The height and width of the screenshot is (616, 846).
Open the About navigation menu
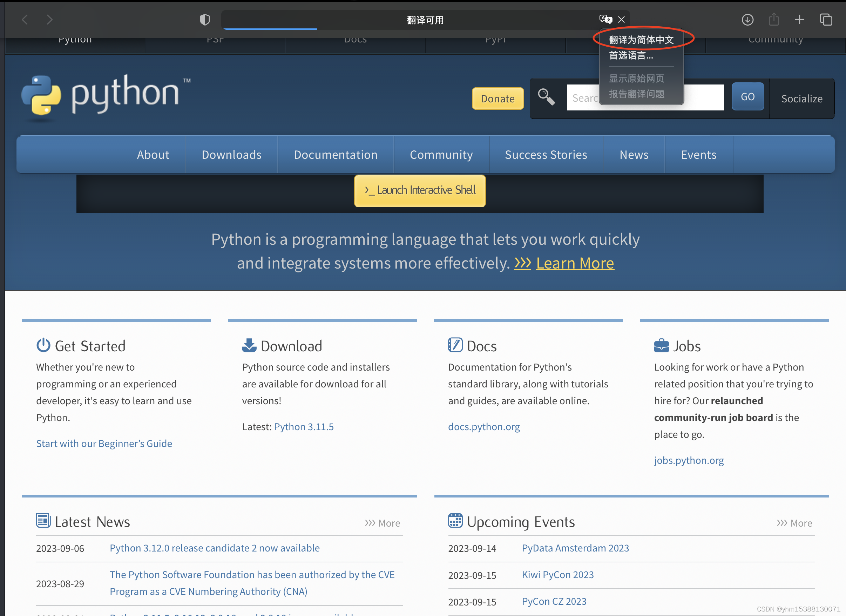coord(153,155)
